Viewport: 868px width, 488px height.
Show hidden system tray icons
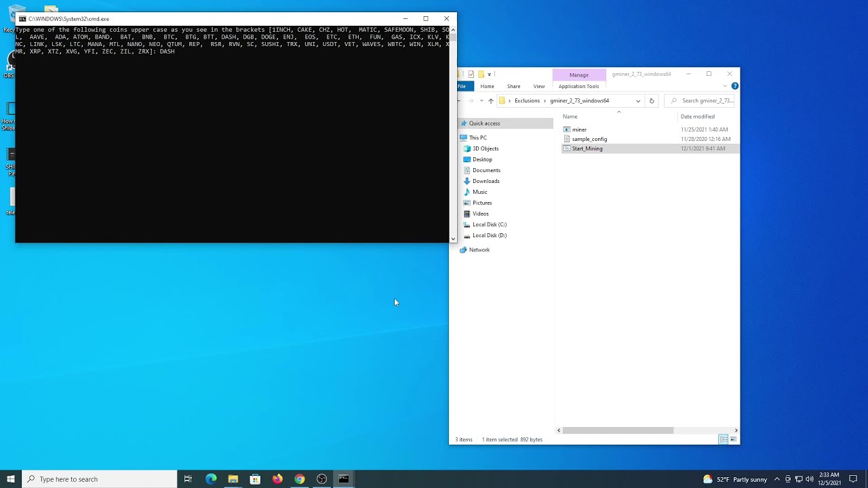point(776,479)
